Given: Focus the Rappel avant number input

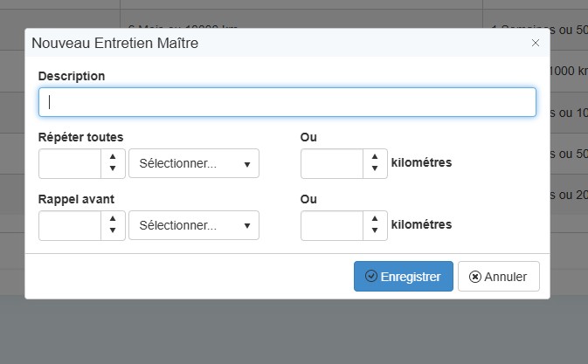Looking at the screenshot, I should point(71,225).
